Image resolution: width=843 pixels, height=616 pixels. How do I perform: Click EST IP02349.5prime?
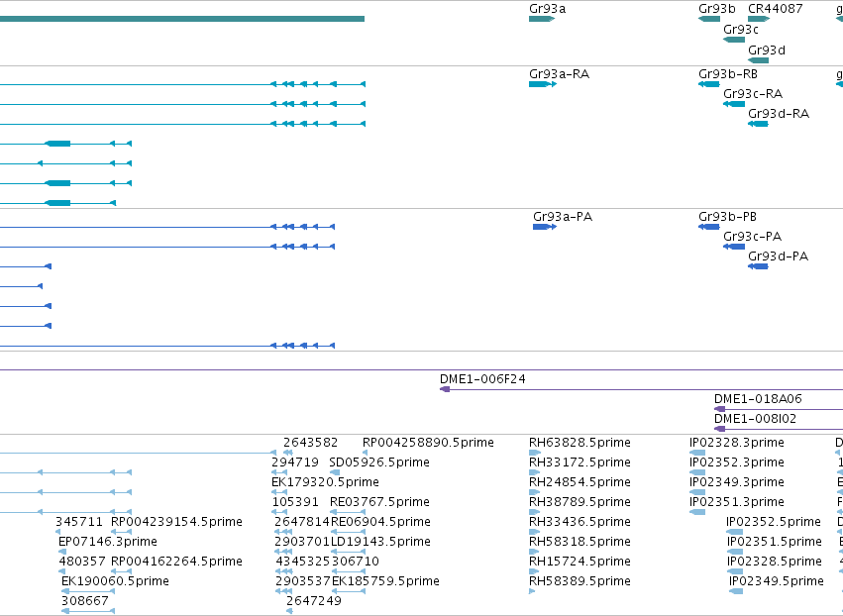736,591
